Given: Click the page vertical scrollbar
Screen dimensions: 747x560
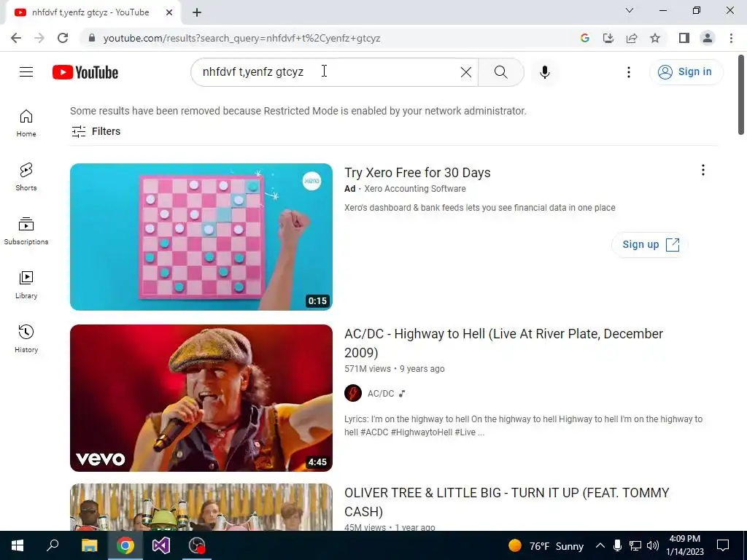Looking at the screenshot, I should 741,96.
